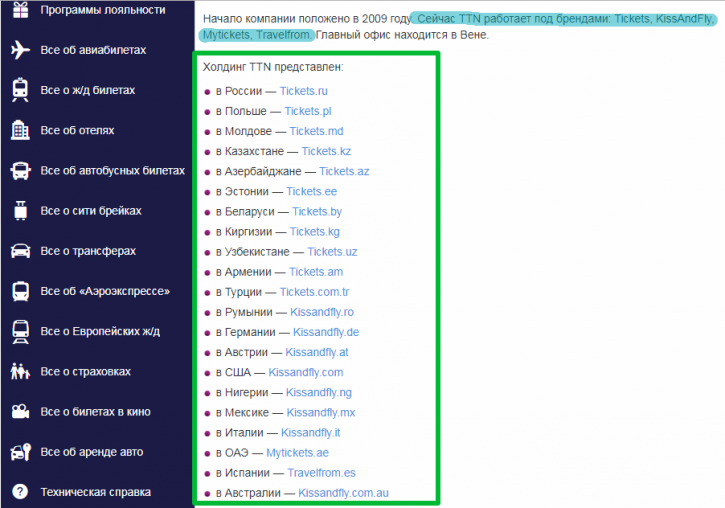Screen dimensions: 725x508
Task: Click the list text 'в ОАЭ'
Action: tap(232, 453)
